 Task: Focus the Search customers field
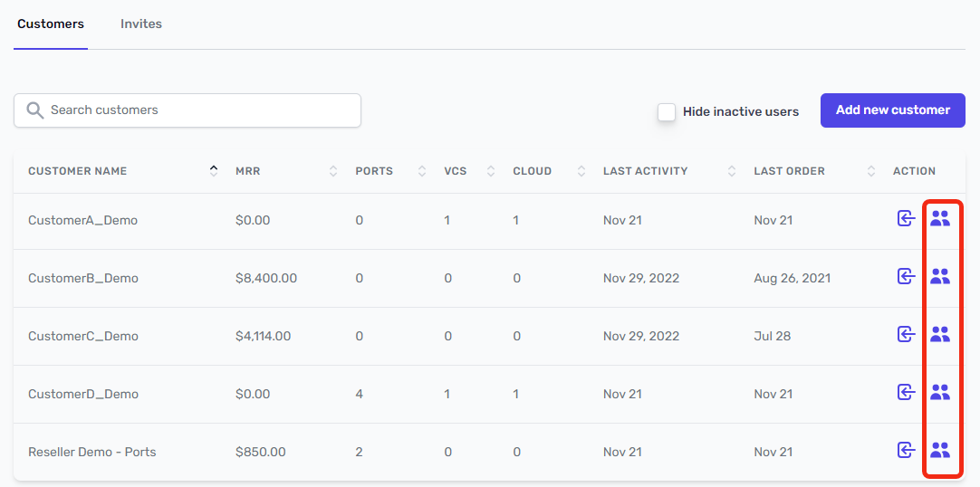187,110
